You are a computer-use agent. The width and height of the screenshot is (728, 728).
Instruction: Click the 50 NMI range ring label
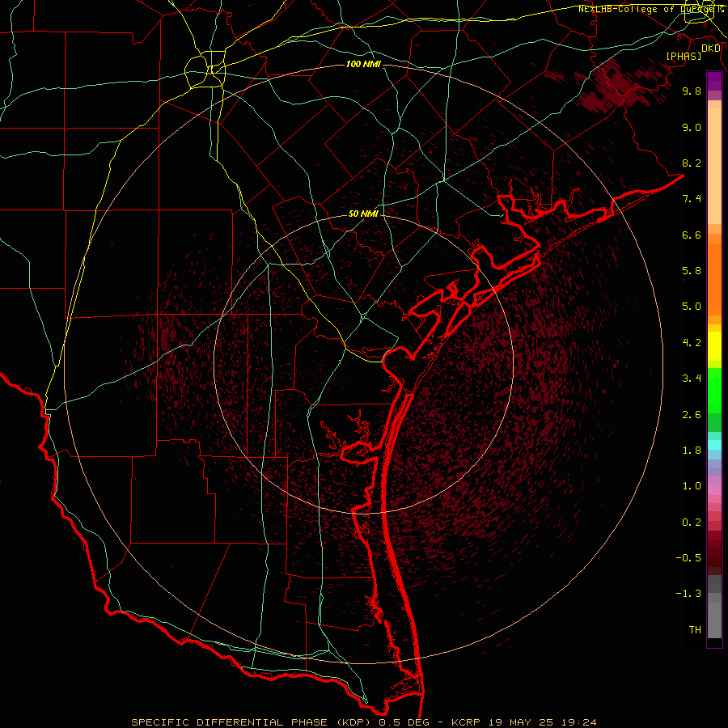pos(363,214)
